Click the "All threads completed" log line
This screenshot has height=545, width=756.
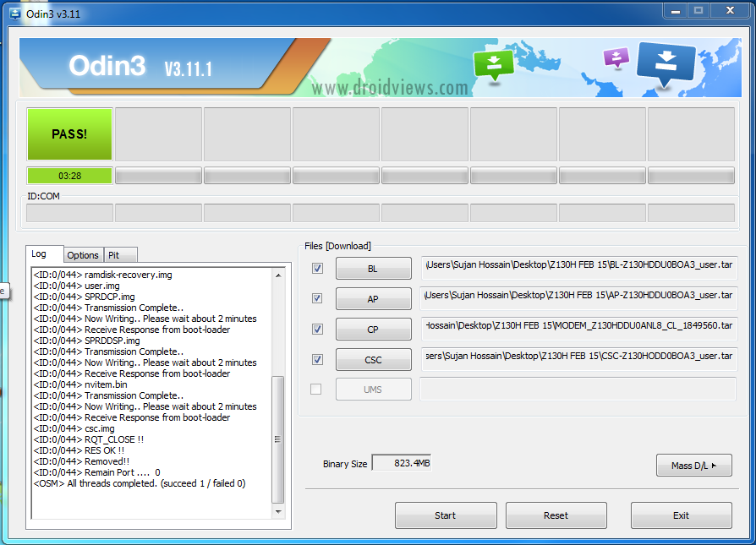coord(140,483)
